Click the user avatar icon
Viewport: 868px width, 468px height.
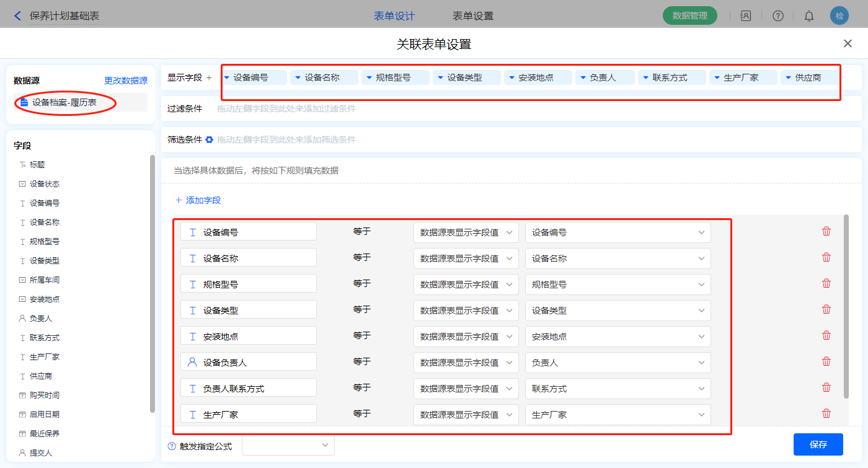839,16
